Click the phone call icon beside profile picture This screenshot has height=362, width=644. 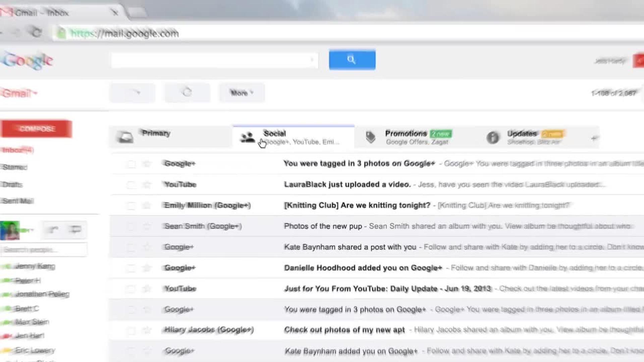[x=53, y=230]
